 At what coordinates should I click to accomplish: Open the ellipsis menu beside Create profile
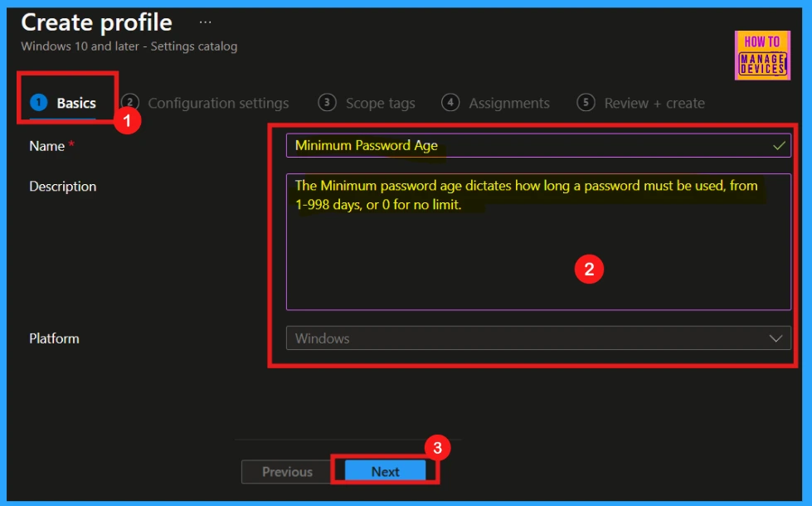[x=206, y=22]
